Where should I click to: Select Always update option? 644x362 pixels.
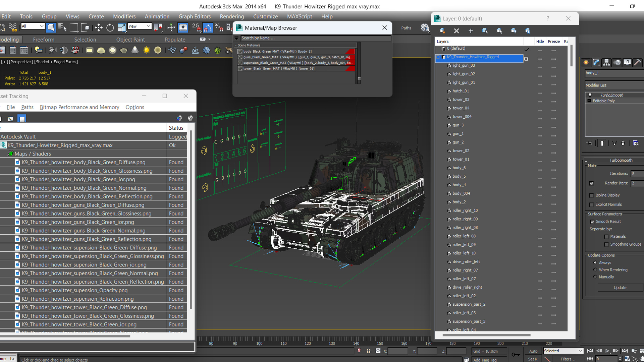click(x=595, y=262)
